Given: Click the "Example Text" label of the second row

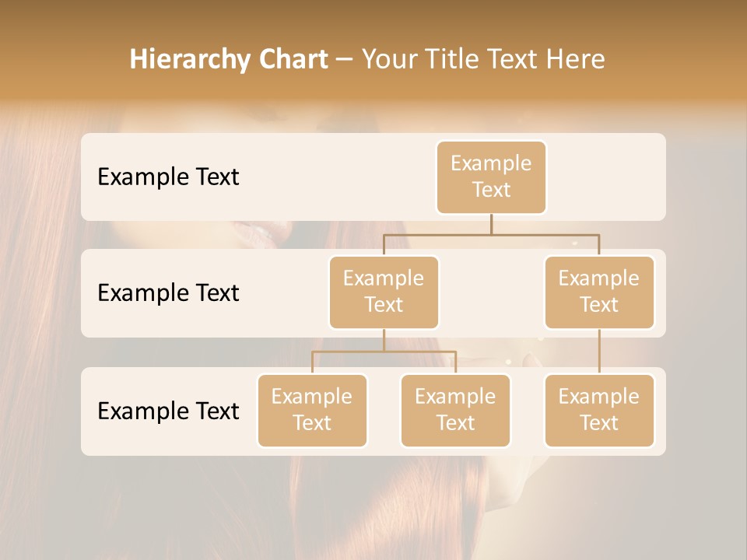Looking at the screenshot, I should coord(168,293).
